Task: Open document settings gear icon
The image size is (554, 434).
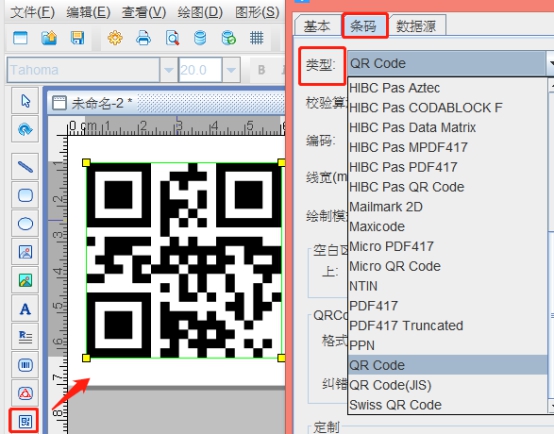Action: pyautogui.click(x=115, y=37)
